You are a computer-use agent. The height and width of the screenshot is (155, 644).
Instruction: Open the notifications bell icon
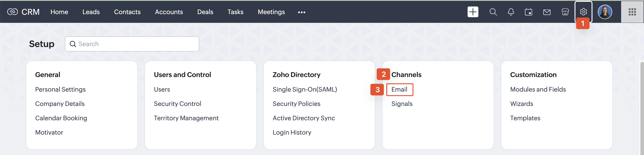pyautogui.click(x=511, y=12)
